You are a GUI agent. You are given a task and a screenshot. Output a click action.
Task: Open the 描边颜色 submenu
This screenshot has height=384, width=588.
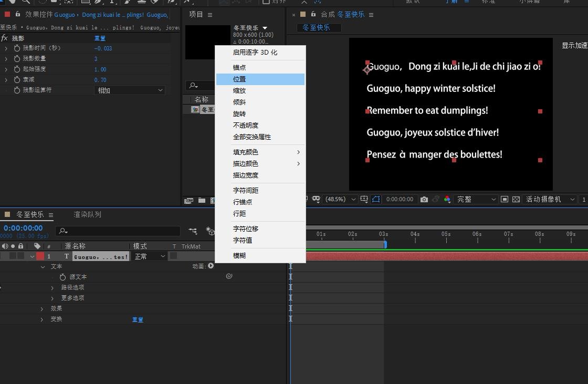260,164
